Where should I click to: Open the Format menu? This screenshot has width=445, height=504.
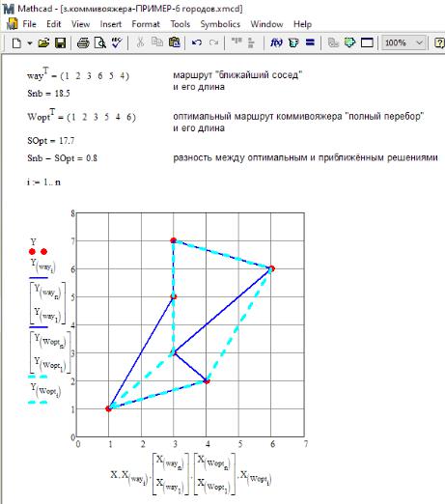pos(146,24)
